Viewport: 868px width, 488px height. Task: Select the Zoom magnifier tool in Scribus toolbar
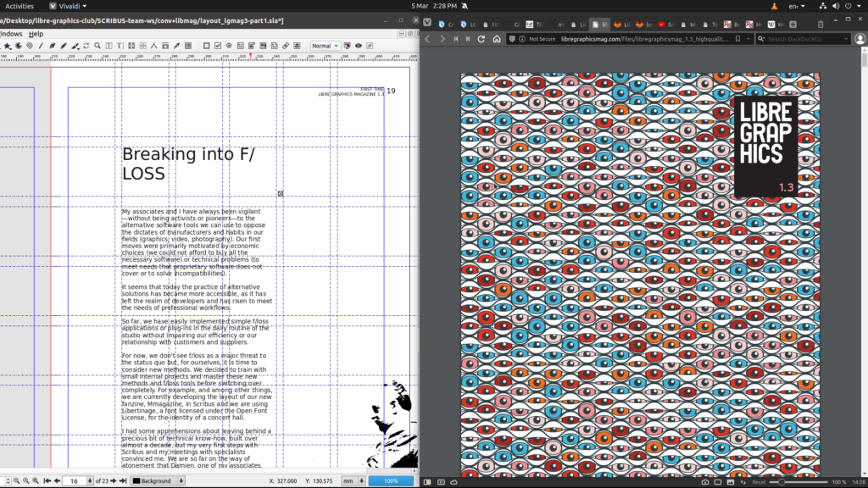(97, 46)
